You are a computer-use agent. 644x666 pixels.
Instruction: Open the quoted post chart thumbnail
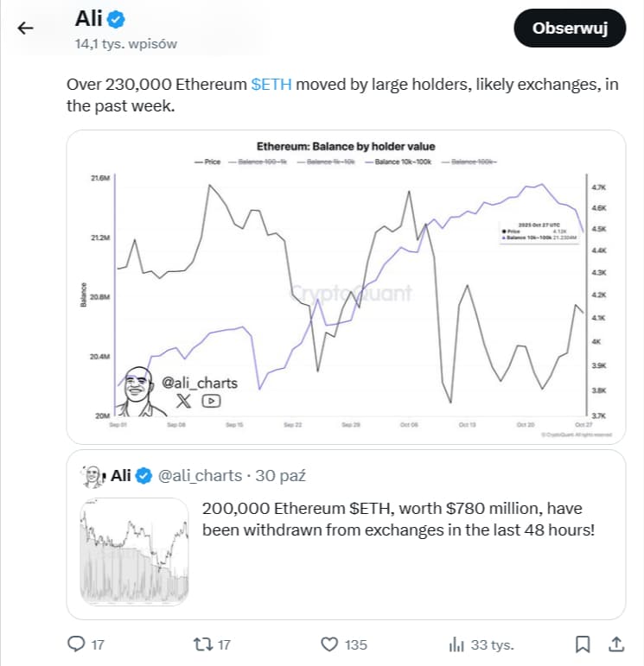[x=134, y=550]
